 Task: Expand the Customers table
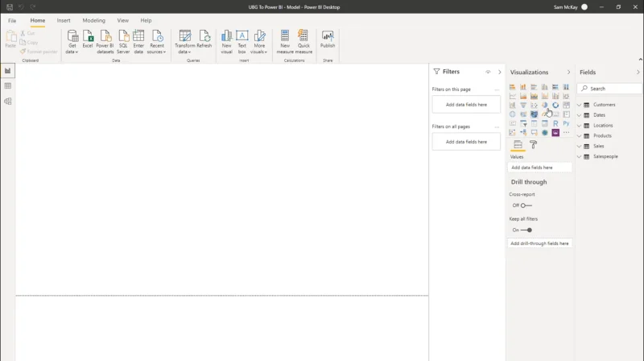tap(579, 105)
